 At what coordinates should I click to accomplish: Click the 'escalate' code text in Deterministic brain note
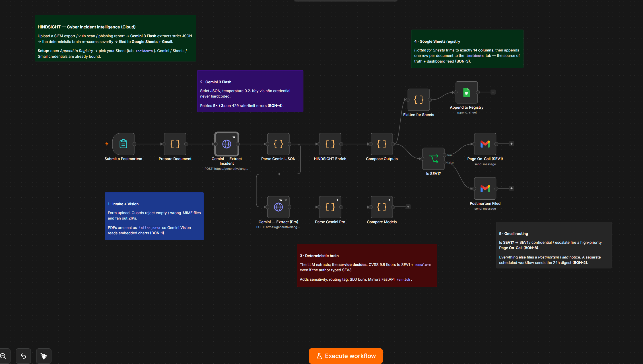click(423, 265)
